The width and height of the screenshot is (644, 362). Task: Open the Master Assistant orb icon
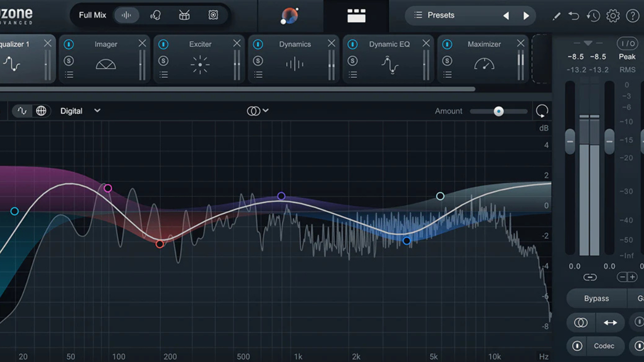pyautogui.click(x=289, y=16)
